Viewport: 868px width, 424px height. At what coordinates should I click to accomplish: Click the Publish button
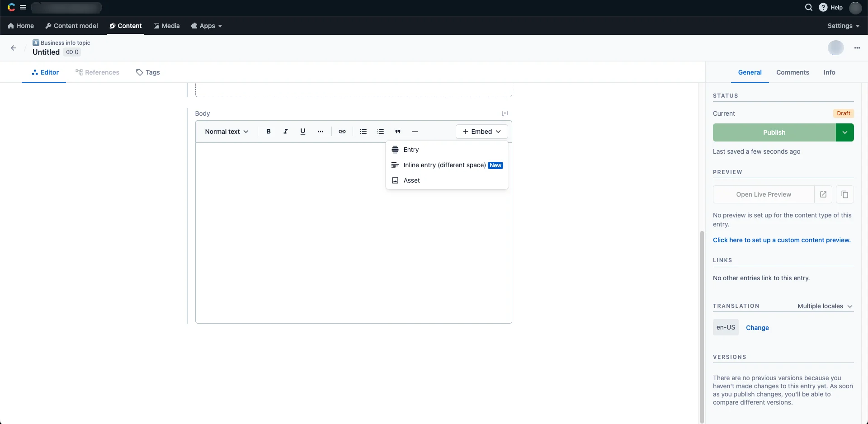coord(774,132)
